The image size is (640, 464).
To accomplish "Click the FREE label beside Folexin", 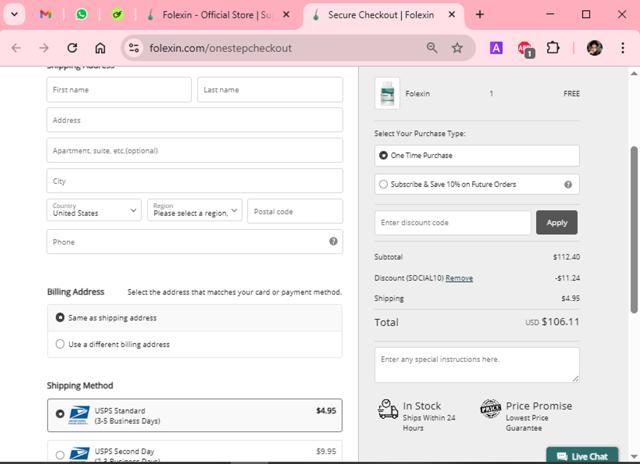I will [x=571, y=93].
